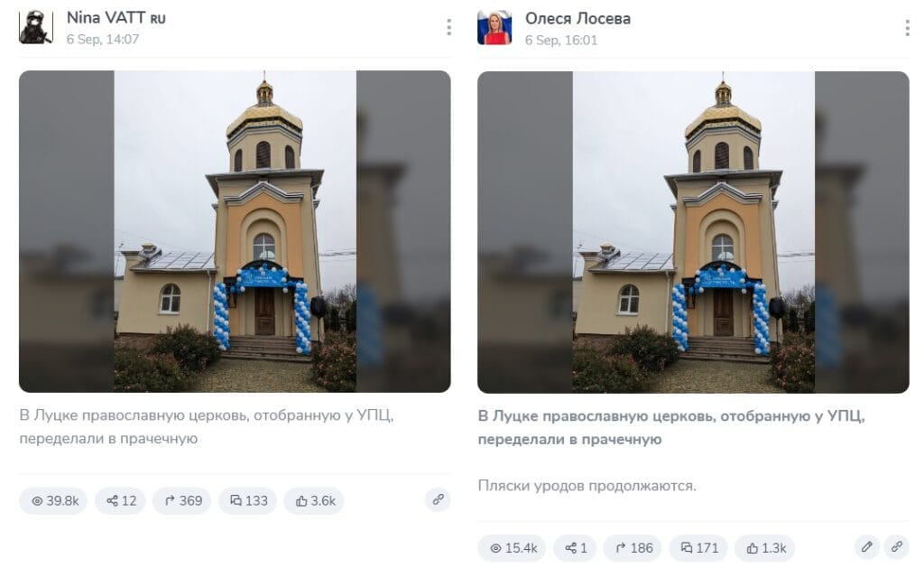Open Nina VATT channel name link
This screenshot has width=924, height=568.
116,18
